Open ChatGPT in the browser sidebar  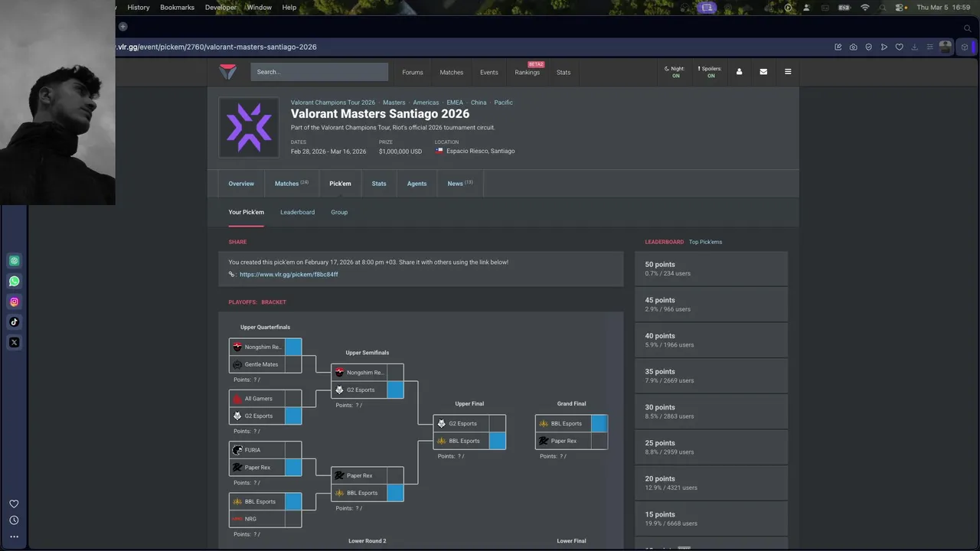[14, 261]
